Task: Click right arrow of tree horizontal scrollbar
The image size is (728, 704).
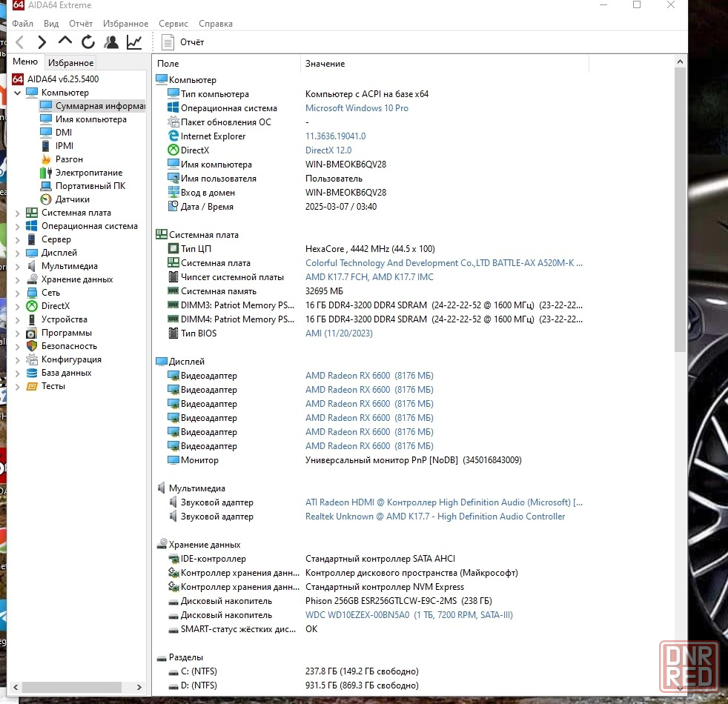Action: point(139,687)
